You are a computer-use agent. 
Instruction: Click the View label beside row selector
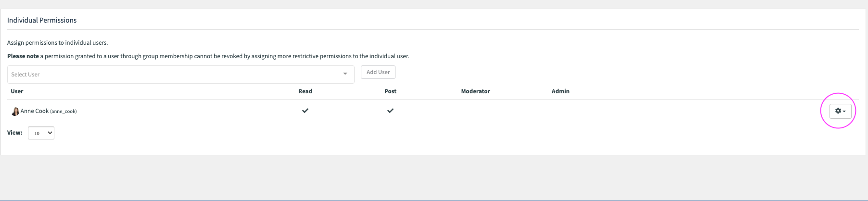pos(14,133)
